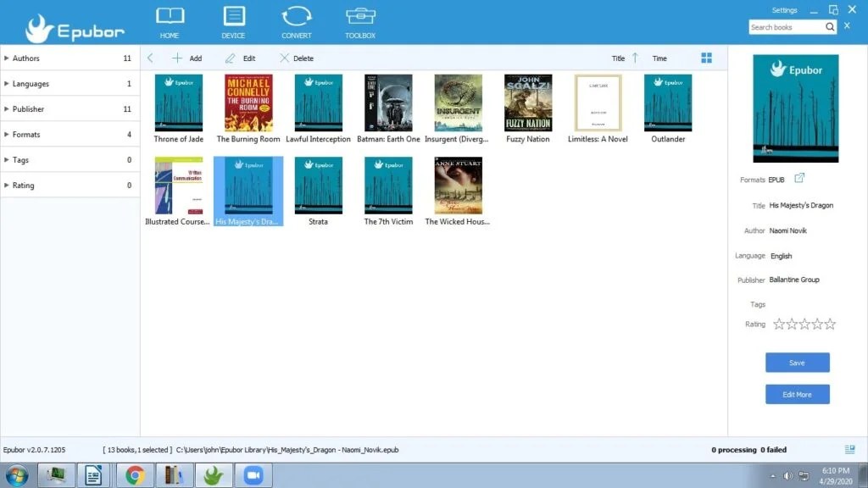Open the conversion log icon in status bar
Viewport: 868px width, 488px height.
coord(849,449)
